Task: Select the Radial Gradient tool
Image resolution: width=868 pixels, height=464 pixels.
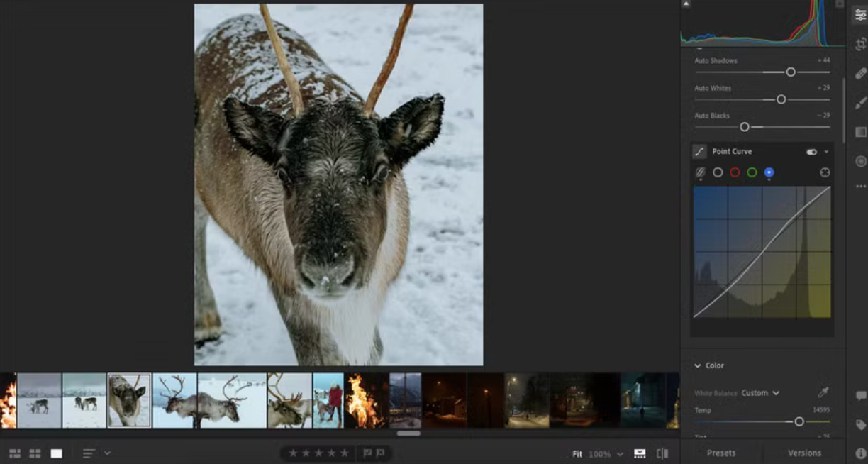Action: (x=860, y=161)
